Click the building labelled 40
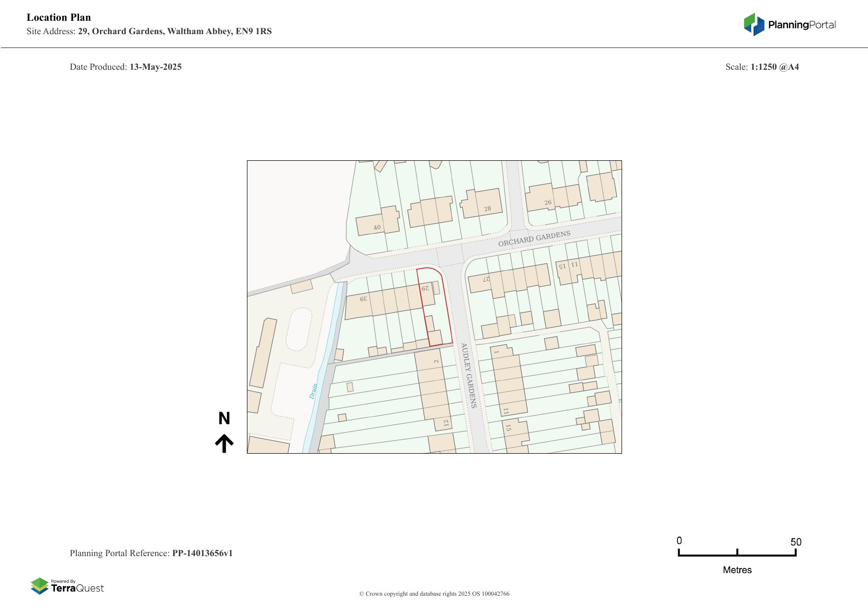Screen dimensions: 868x614 tap(377, 223)
